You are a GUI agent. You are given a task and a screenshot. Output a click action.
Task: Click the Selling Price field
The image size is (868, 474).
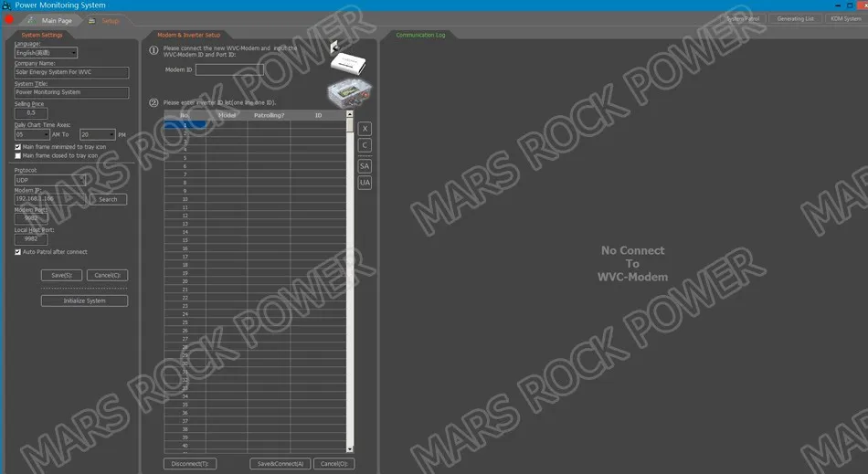31,113
